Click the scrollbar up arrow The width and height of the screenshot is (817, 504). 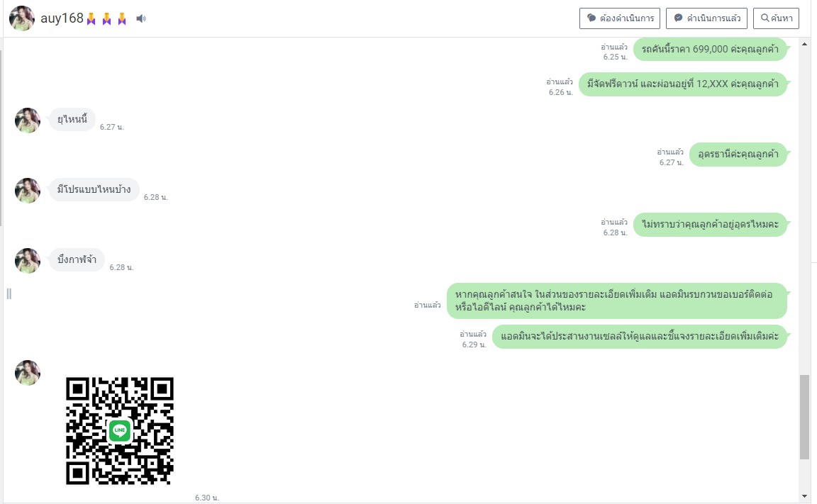point(804,44)
